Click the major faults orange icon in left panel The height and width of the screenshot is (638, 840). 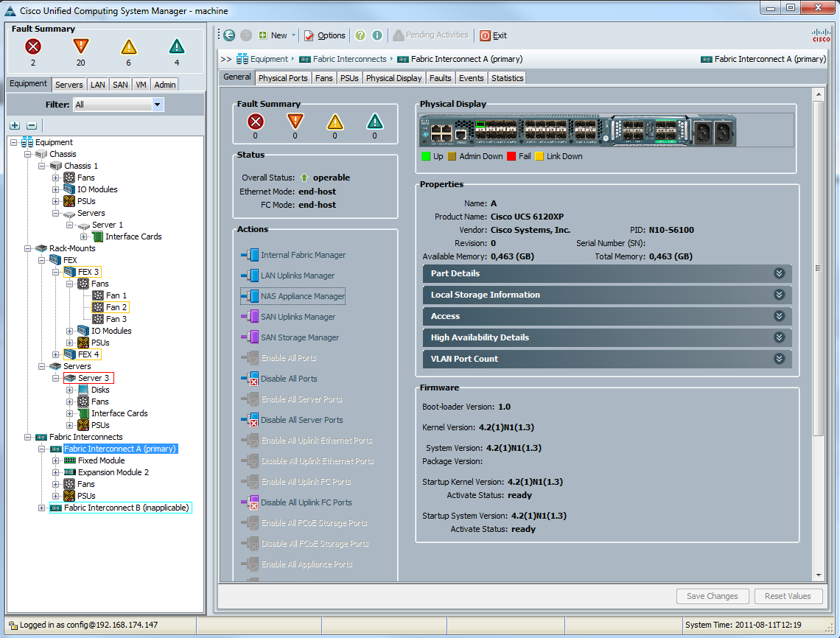click(x=81, y=46)
